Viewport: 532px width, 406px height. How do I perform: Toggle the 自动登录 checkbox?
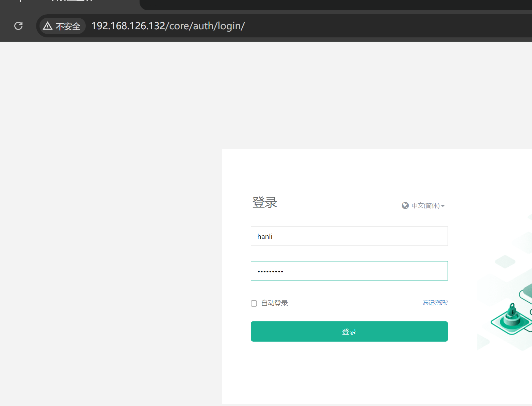(254, 303)
